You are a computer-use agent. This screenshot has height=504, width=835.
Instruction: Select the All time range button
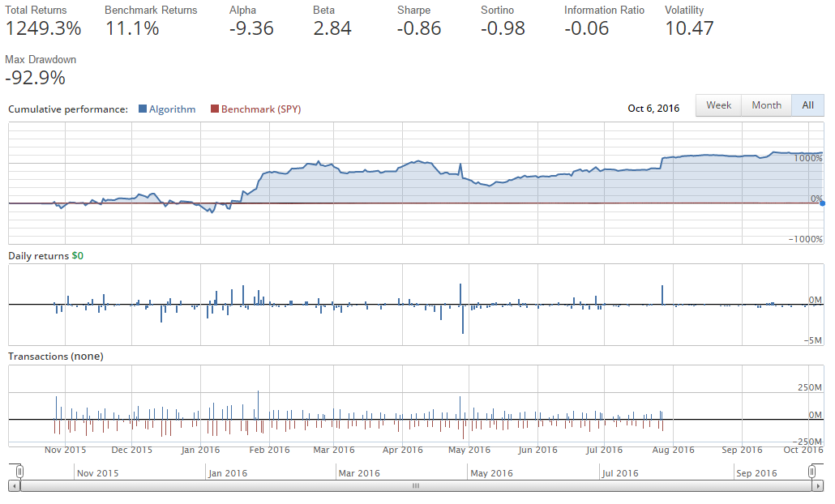click(807, 105)
